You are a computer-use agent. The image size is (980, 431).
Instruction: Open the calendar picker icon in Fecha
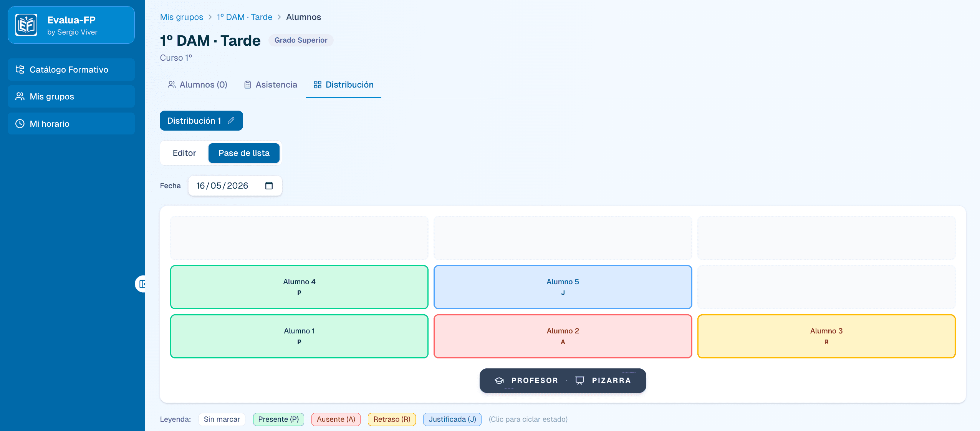(269, 186)
